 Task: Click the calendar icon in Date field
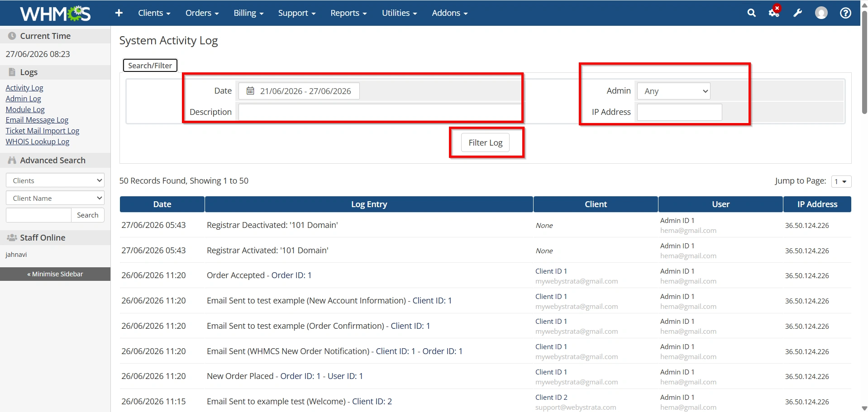pyautogui.click(x=250, y=91)
